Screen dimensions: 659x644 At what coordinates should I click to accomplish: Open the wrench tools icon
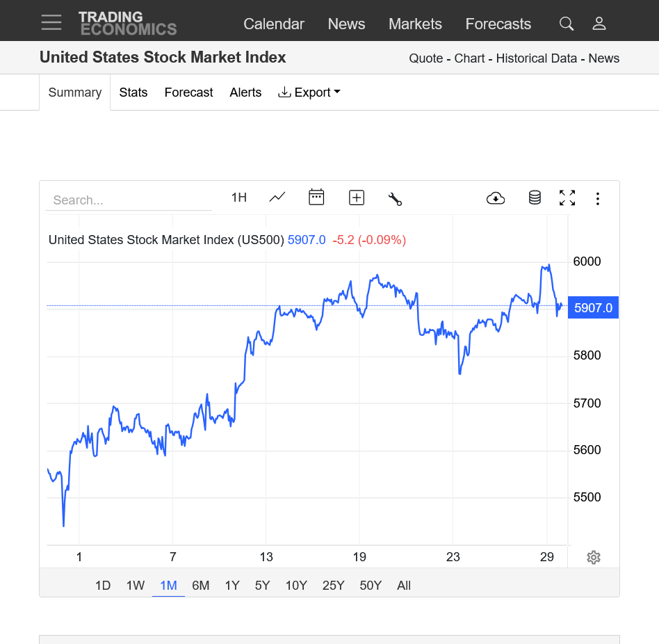(x=395, y=199)
